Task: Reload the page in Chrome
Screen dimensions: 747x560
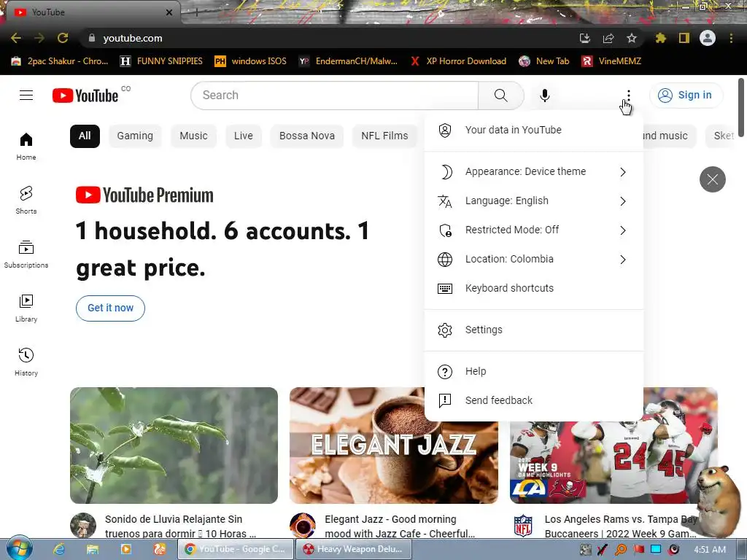Action: [x=63, y=38]
